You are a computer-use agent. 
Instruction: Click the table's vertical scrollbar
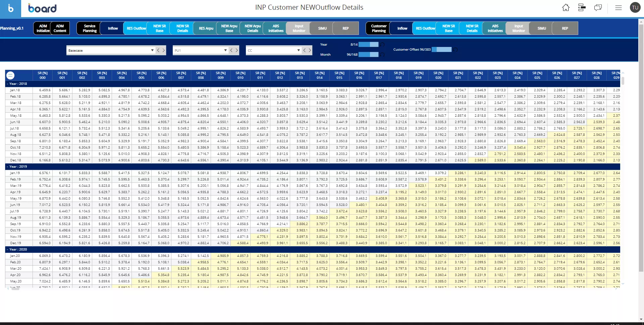[x=623, y=81]
